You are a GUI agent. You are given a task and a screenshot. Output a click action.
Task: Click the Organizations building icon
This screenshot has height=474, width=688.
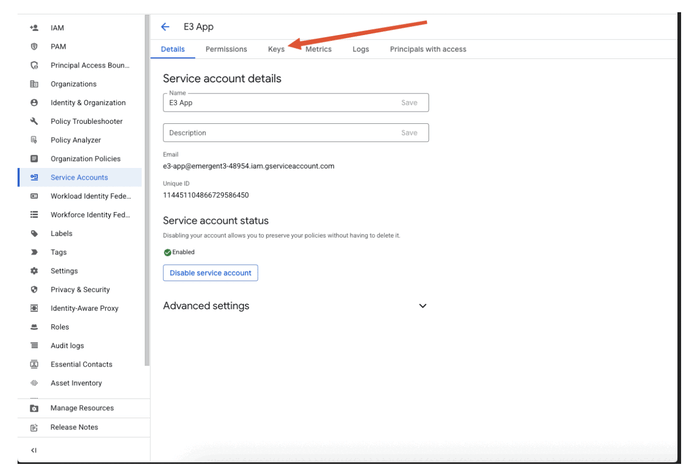coord(34,84)
